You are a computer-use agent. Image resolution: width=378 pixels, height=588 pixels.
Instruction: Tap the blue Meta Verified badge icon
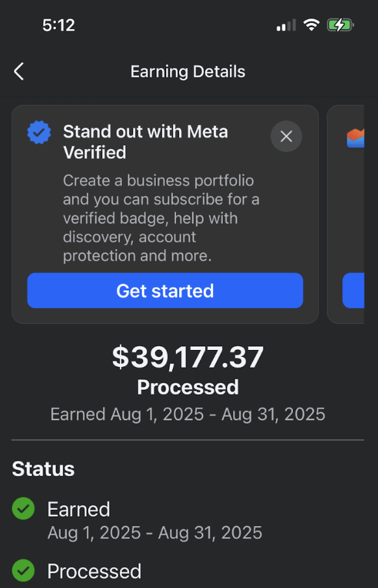click(38, 132)
